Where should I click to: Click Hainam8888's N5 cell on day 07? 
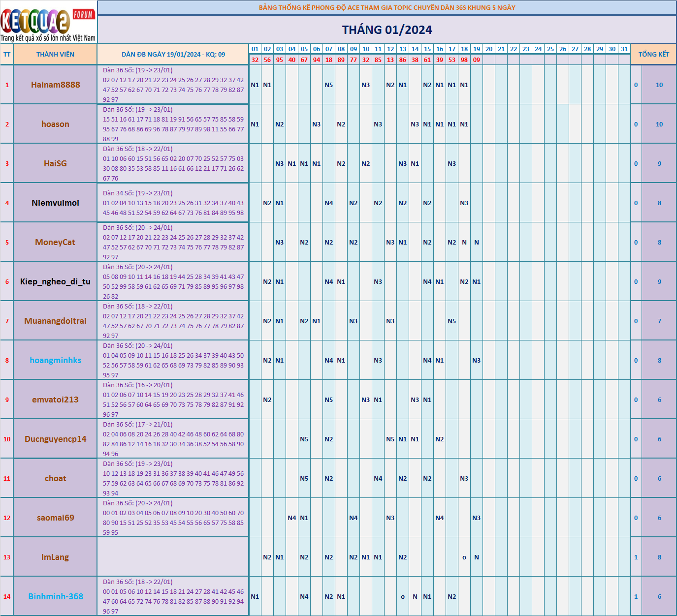(329, 85)
